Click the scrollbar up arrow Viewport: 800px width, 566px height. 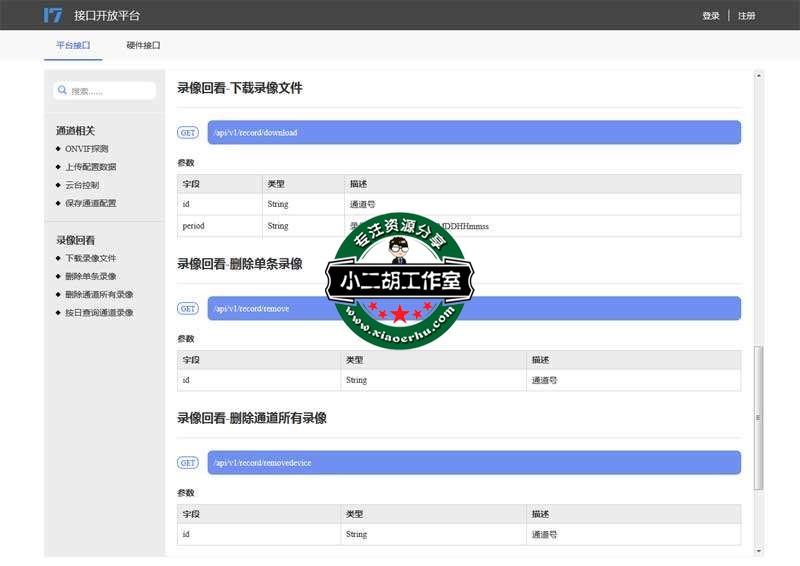(758, 76)
